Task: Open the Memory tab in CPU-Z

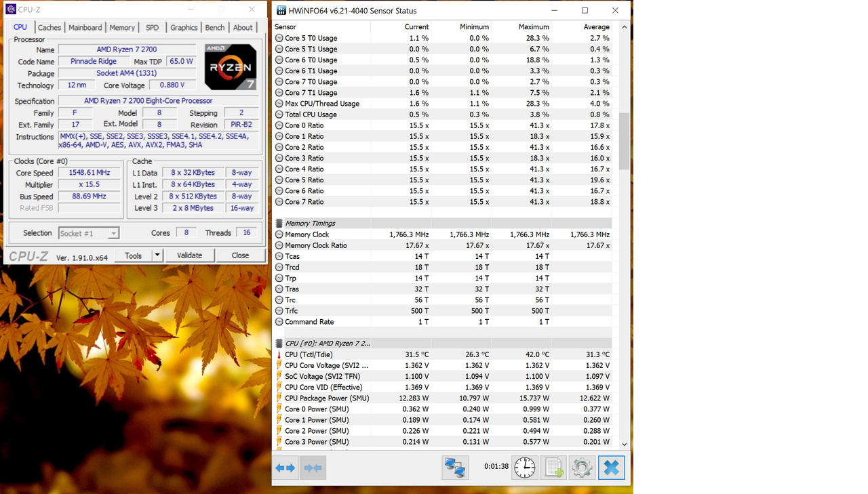Action: tap(122, 28)
